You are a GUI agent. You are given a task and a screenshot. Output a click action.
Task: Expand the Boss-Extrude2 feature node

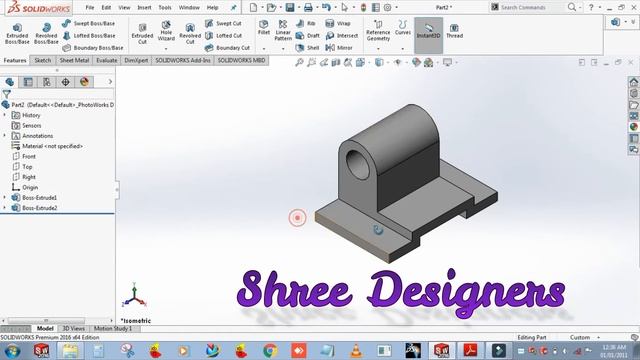4,208
